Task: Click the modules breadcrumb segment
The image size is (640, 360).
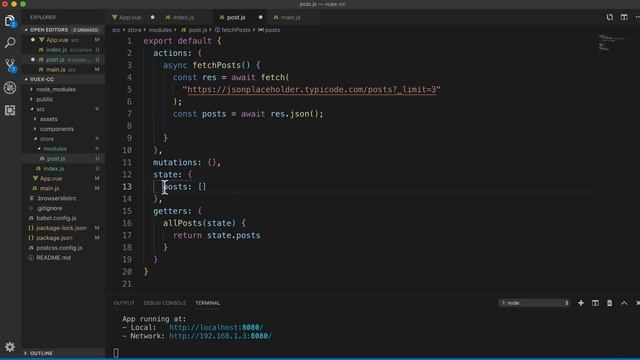Action: (x=160, y=30)
